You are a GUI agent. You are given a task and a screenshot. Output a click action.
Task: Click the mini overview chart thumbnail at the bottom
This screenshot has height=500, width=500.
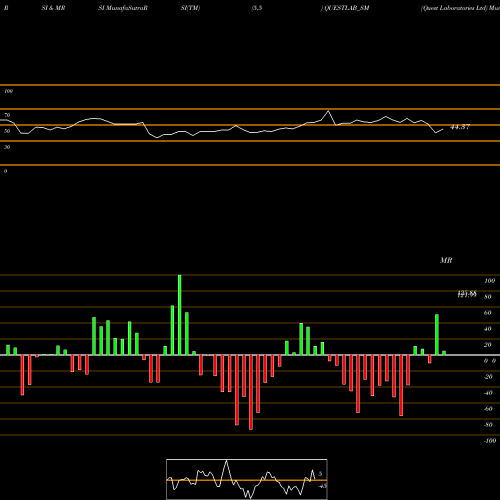pyautogui.click(x=247, y=479)
